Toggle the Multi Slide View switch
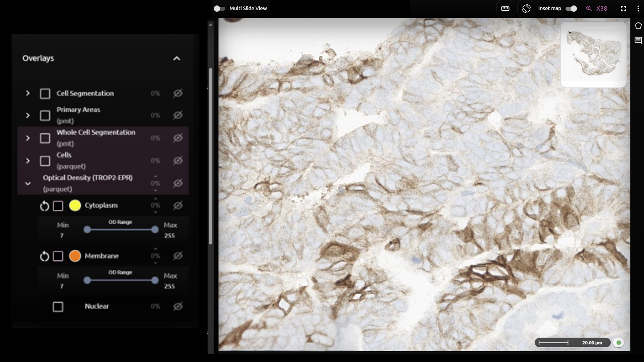 (219, 8)
